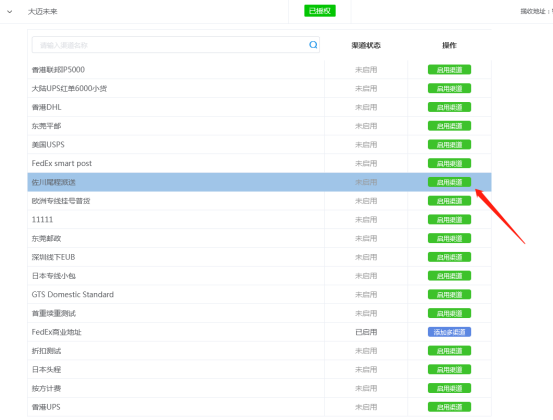The image size is (553, 420).
Task: Enable channel for 佐川尾程派送
Action: coord(449,182)
